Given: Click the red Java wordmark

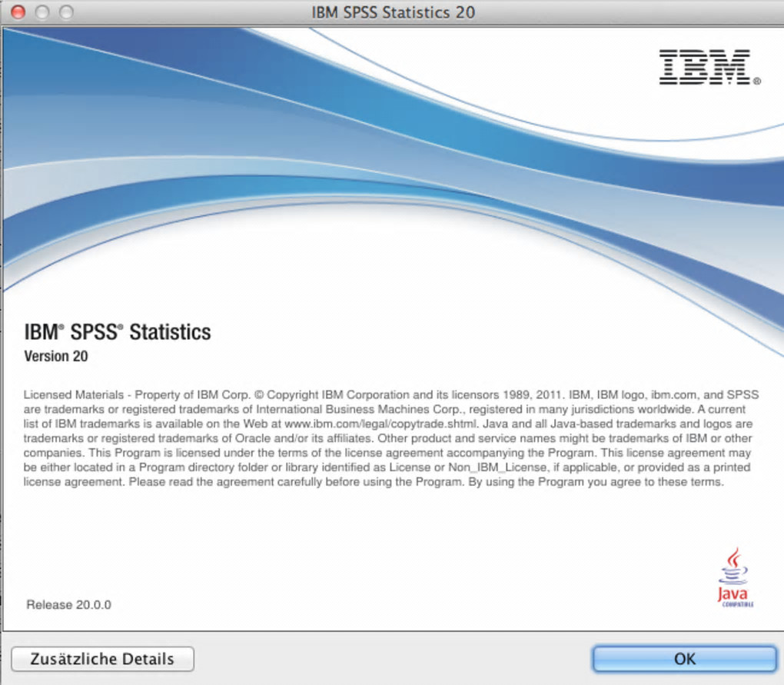Looking at the screenshot, I should 733,594.
